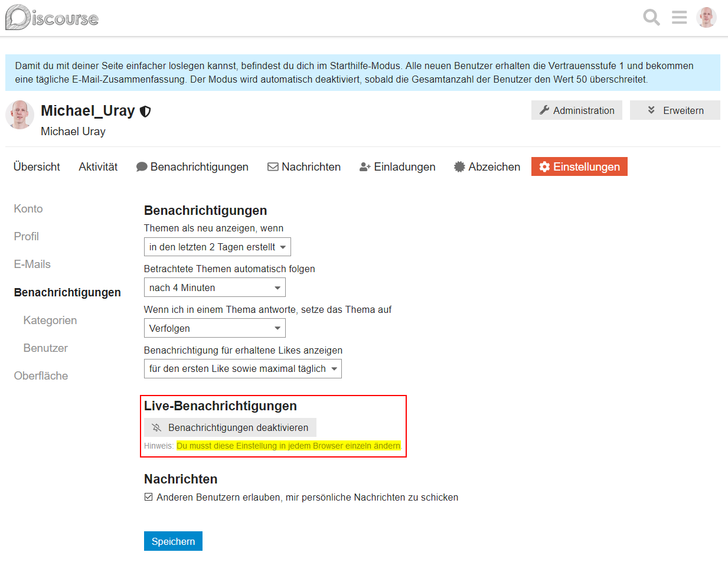728x562 pixels.
Task: Click the gear icon on Einstellungen
Action: point(544,166)
